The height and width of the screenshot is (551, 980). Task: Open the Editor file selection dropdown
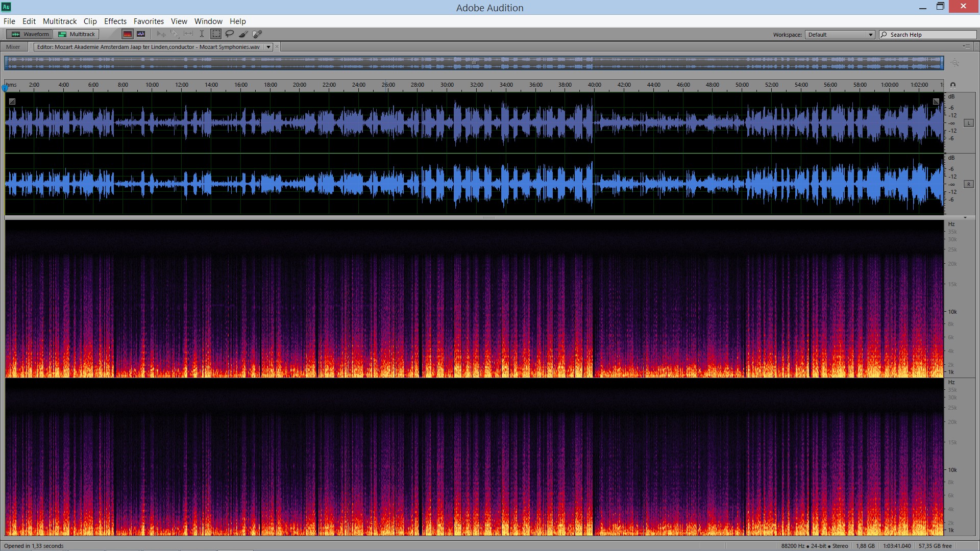pyautogui.click(x=268, y=47)
